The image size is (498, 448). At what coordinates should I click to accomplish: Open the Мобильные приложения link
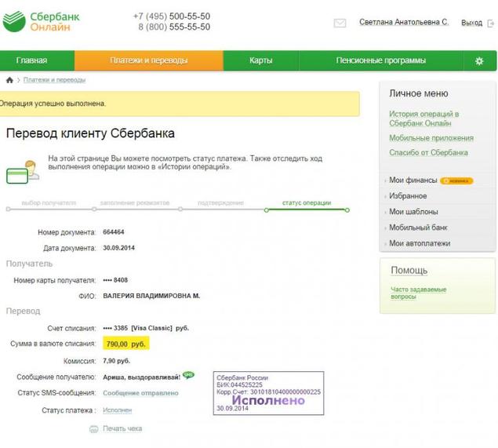(x=431, y=138)
